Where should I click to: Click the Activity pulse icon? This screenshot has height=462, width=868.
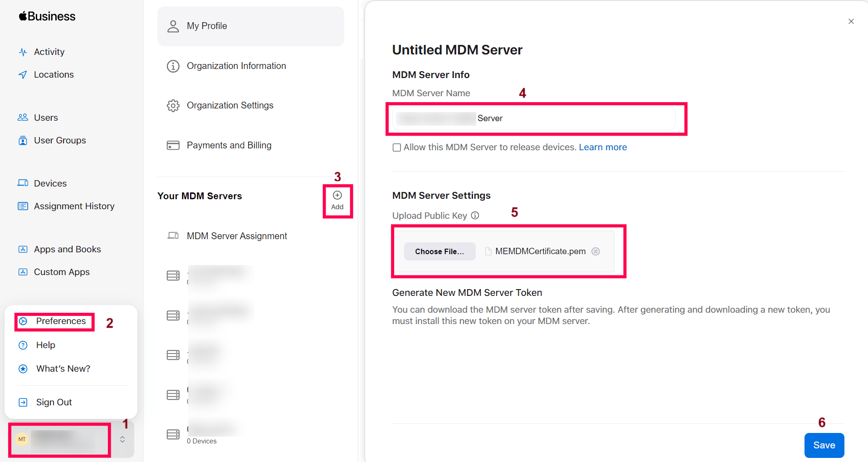coord(23,52)
